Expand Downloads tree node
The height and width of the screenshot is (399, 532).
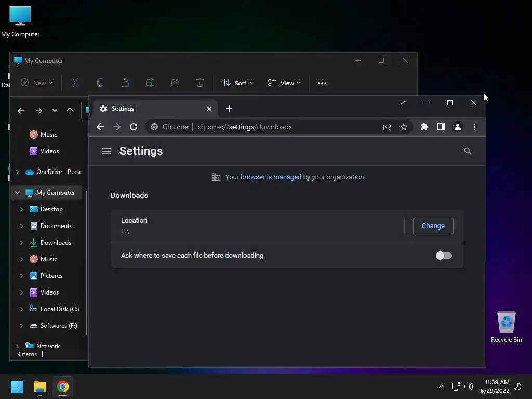pos(21,243)
